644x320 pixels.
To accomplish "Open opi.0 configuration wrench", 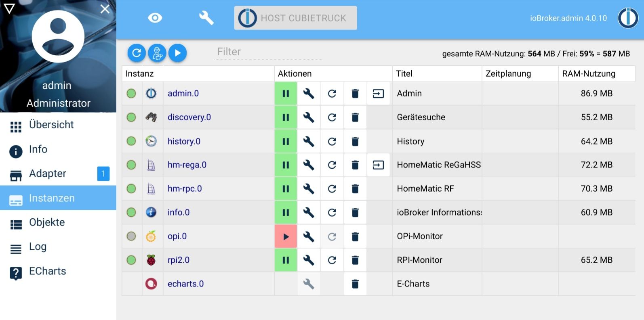I will tap(309, 236).
